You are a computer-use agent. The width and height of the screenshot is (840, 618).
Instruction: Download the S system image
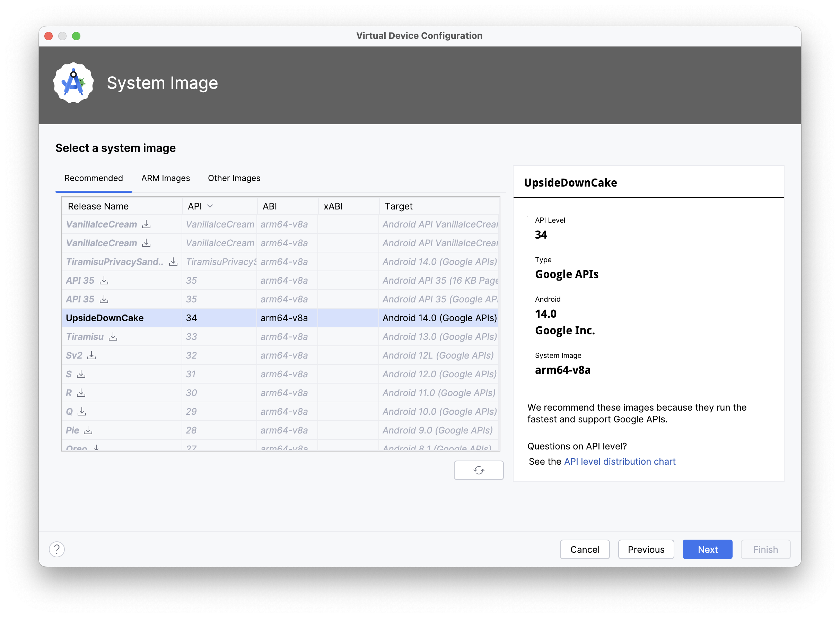click(x=81, y=374)
